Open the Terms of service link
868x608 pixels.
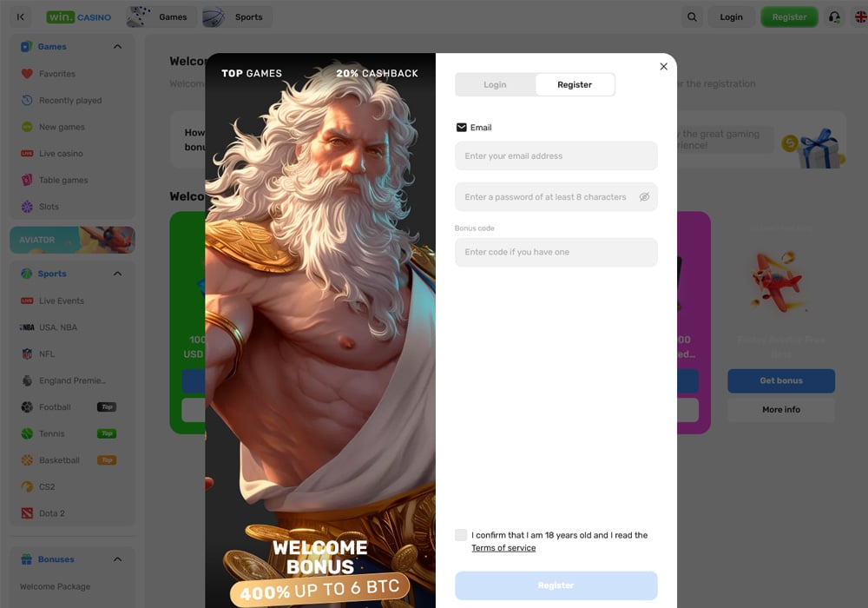click(x=503, y=547)
